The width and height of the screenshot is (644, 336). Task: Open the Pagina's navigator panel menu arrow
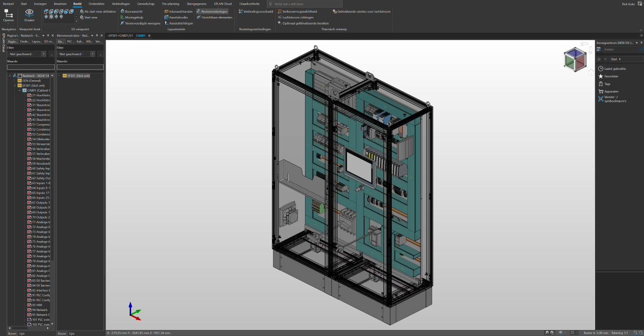coord(43,35)
